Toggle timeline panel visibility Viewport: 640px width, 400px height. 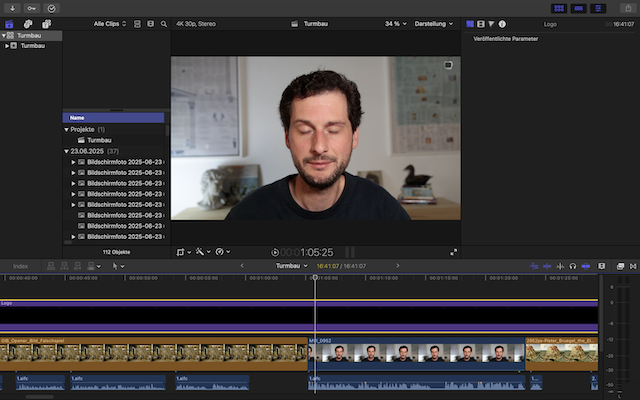point(578,8)
